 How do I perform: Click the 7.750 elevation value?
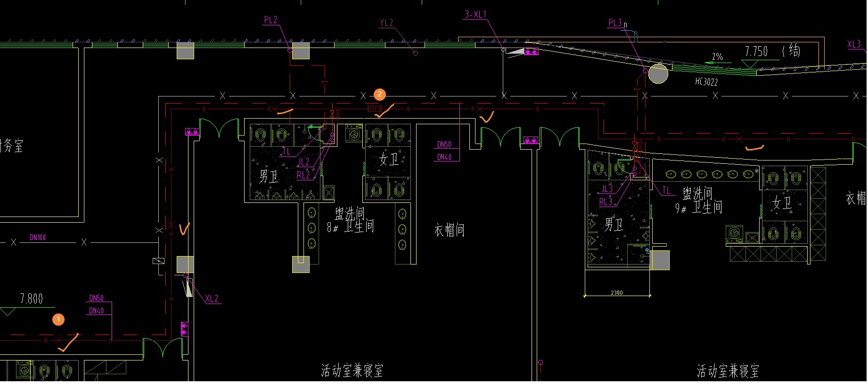[756, 51]
